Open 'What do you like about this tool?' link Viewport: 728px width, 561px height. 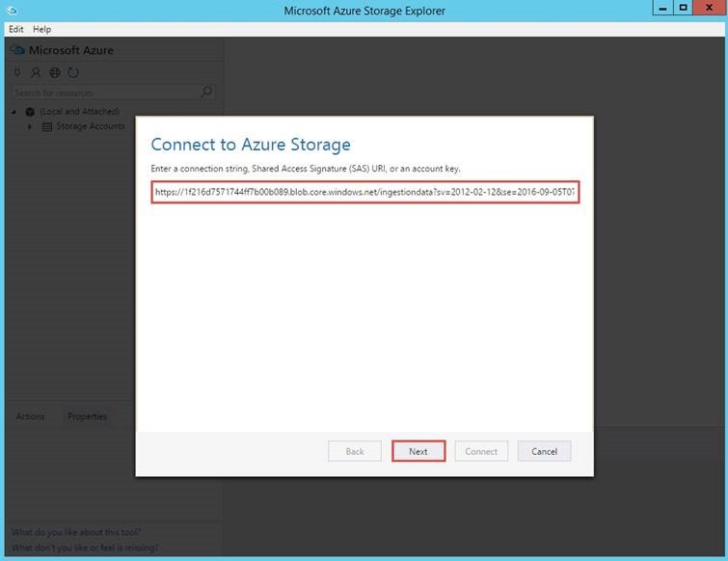(76, 532)
